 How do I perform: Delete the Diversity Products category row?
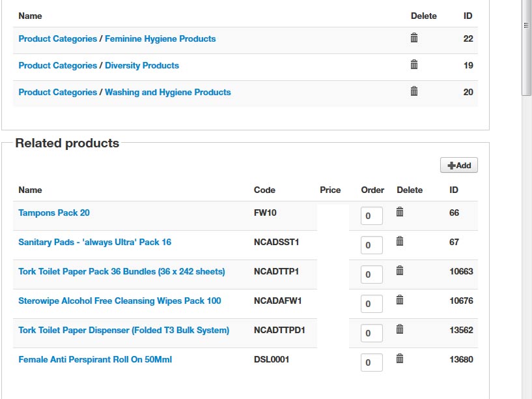point(414,65)
